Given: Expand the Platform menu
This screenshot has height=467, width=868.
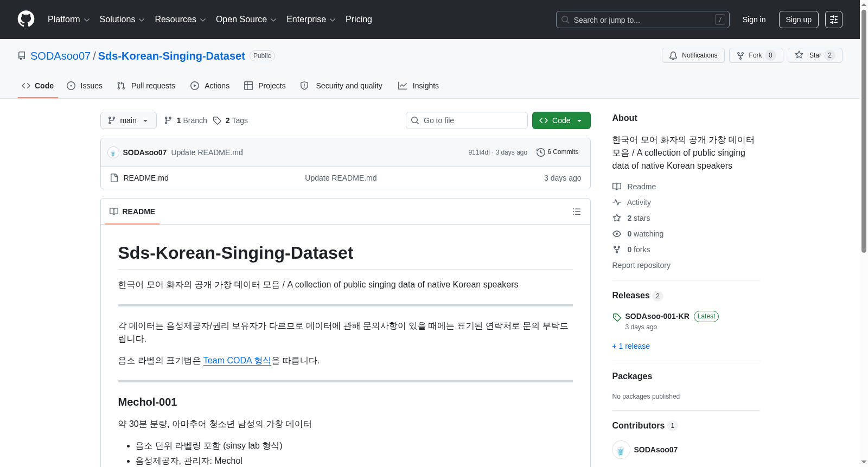Looking at the screenshot, I should pyautogui.click(x=68, y=20).
